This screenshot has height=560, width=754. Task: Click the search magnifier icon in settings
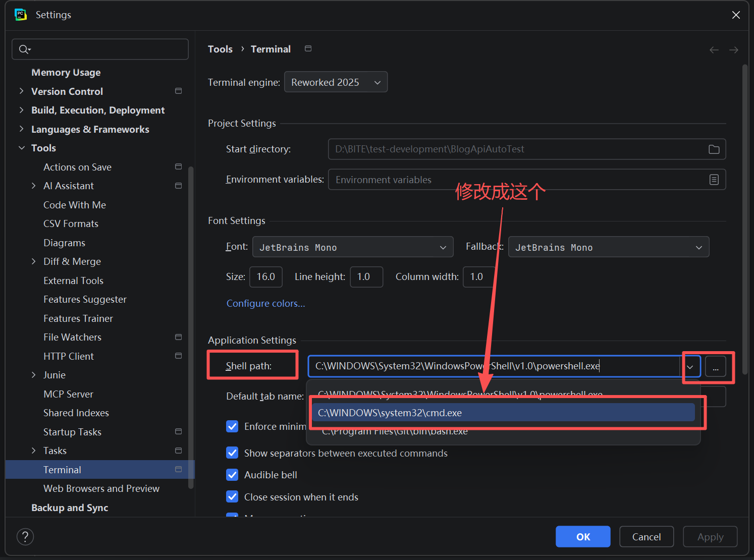(x=24, y=49)
